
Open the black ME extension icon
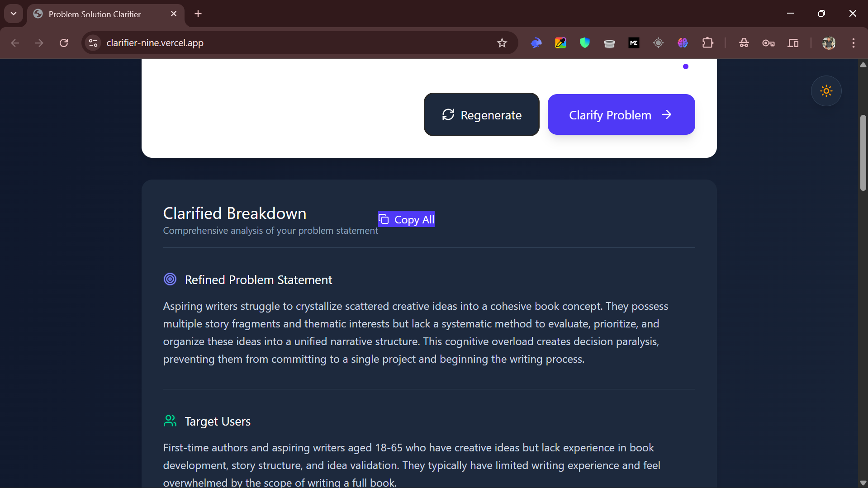pyautogui.click(x=634, y=43)
